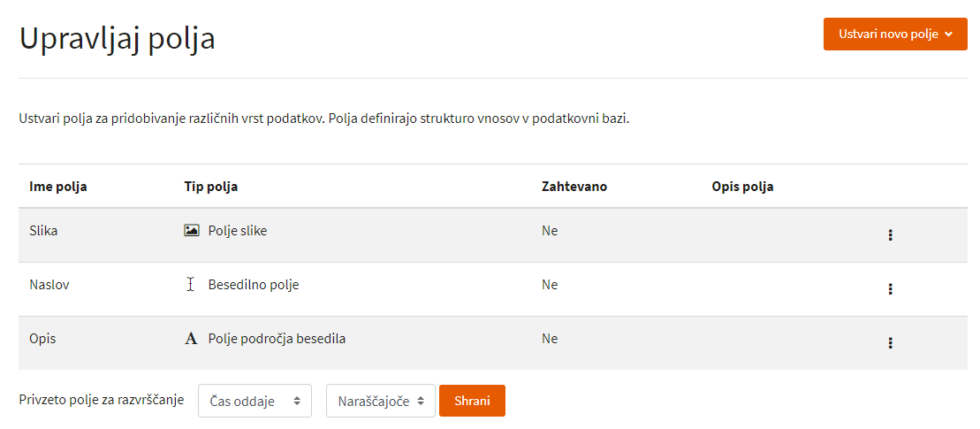Click the Opis polja column header
Screen dimensions: 980x429
[x=742, y=187]
